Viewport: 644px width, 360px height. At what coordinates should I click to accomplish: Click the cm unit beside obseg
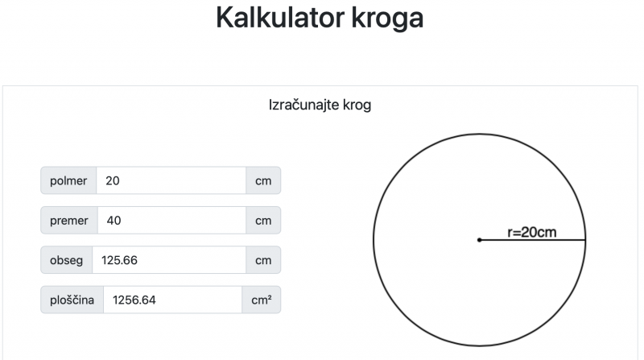[263, 260]
